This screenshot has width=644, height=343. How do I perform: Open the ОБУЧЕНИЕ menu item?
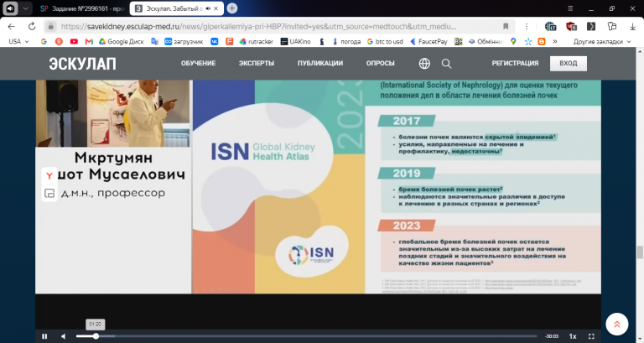tap(199, 63)
